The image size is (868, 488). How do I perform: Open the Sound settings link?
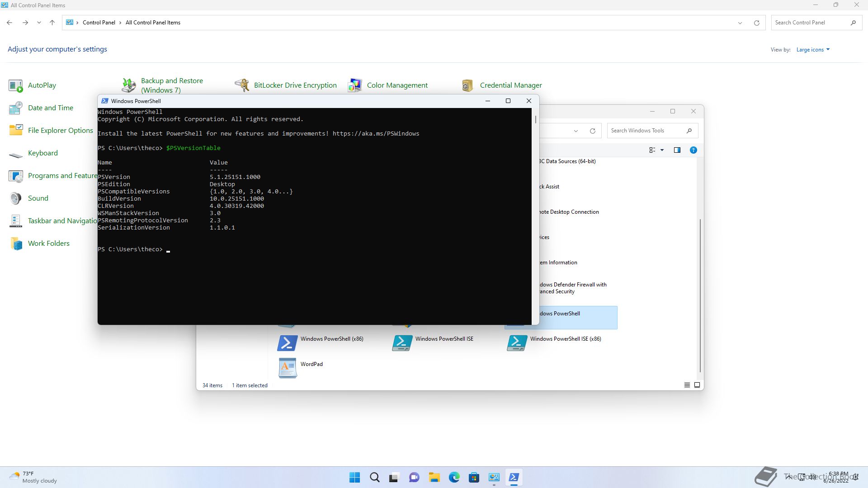[x=38, y=198]
